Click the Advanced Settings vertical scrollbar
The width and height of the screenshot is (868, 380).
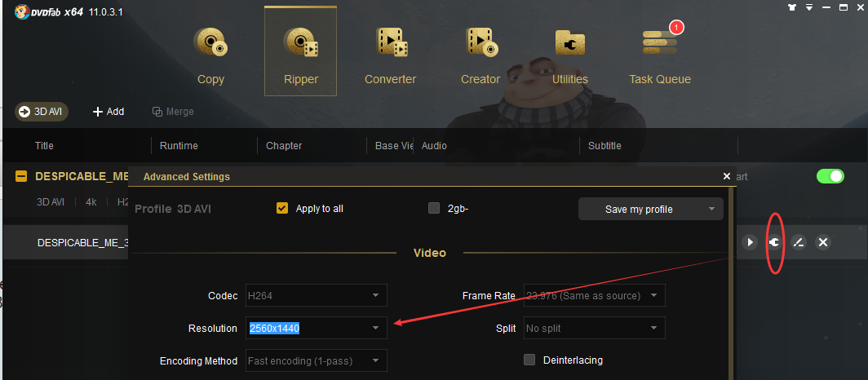pos(731,283)
